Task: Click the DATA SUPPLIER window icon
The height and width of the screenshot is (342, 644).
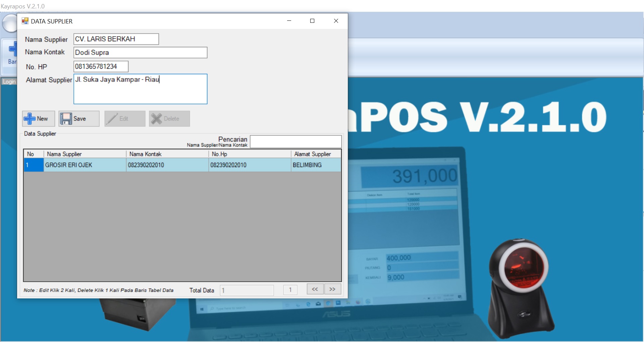Action: click(x=25, y=21)
